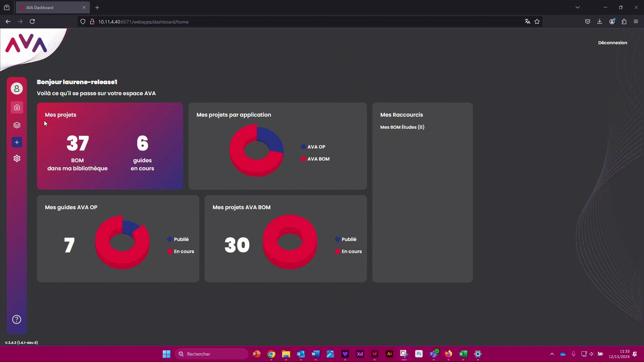This screenshot has height=362, width=644.
Task: Click the help question mark icon
Action: coord(17,319)
